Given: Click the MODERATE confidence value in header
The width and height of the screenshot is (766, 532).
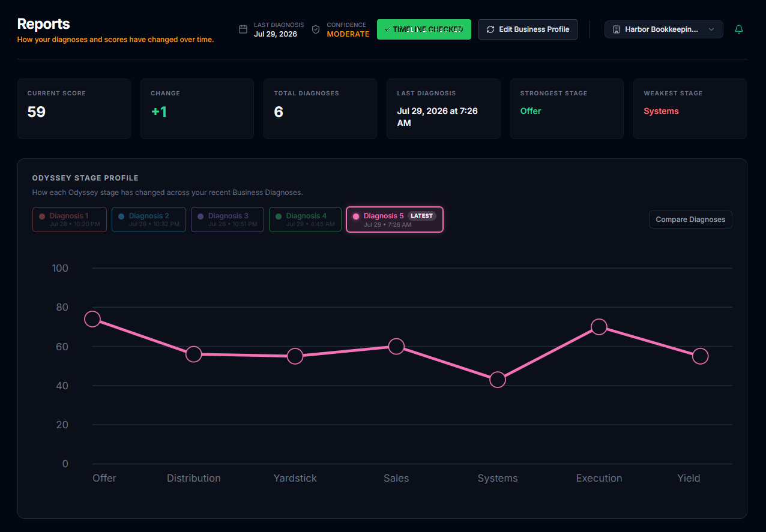Looking at the screenshot, I should 348,34.
